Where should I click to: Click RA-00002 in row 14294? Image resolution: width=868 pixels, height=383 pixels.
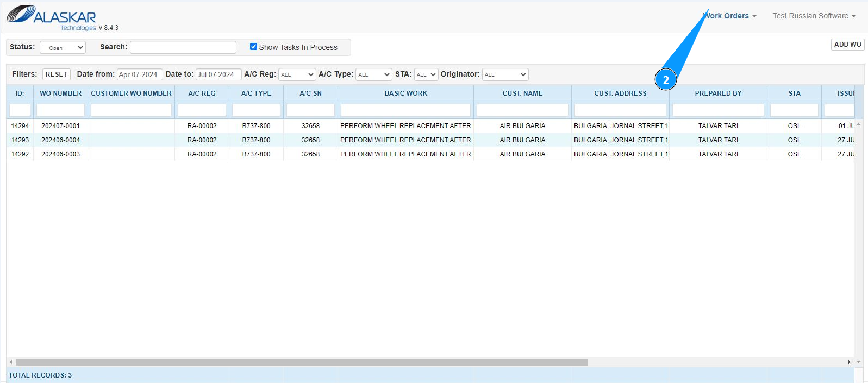[x=202, y=126]
